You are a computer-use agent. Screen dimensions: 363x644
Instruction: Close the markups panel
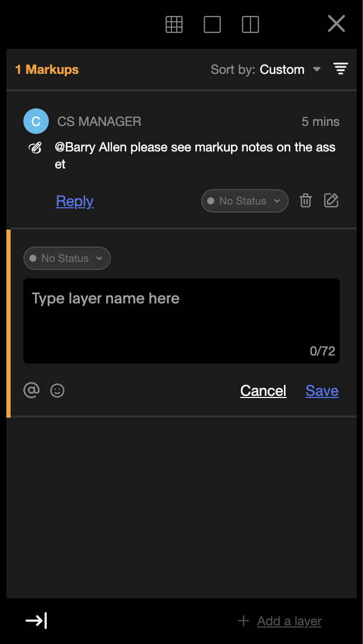tap(336, 24)
